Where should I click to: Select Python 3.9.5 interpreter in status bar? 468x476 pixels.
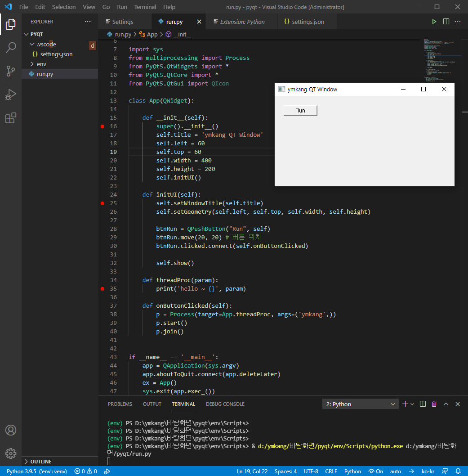[37, 471]
